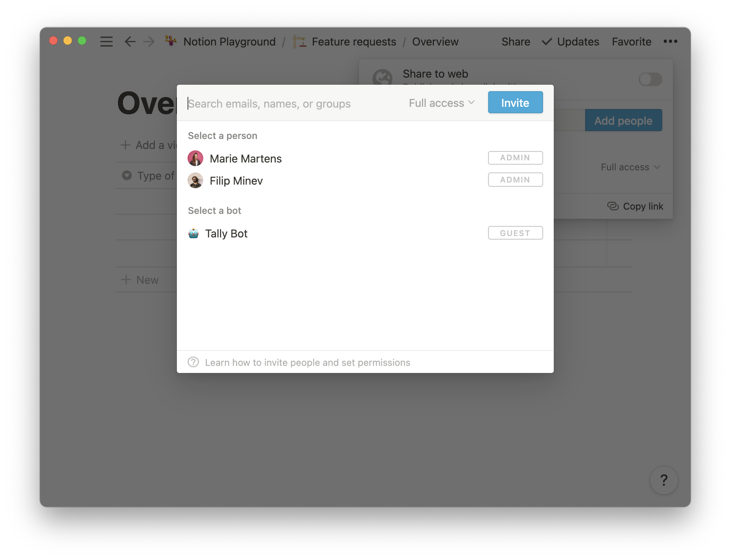Click the Type of property dropdown icon
The height and width of the screenshot is (560, 731).
click(127, 176)
